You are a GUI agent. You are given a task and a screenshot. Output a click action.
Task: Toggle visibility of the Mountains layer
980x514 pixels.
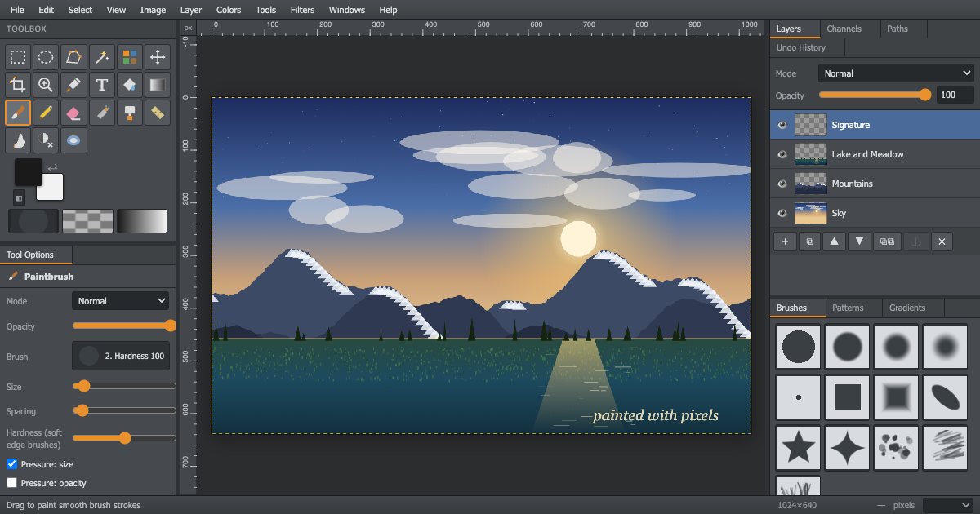tap(782, 184)
